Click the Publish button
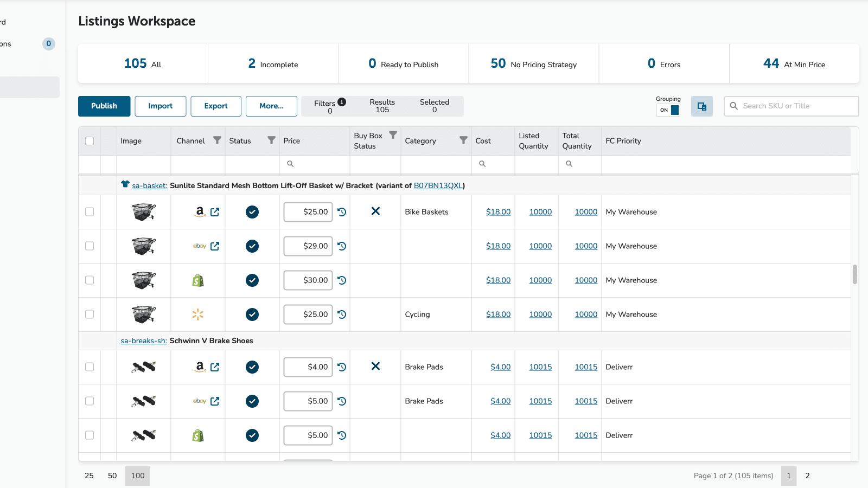The image size is (868, 488). click(104, 106)
